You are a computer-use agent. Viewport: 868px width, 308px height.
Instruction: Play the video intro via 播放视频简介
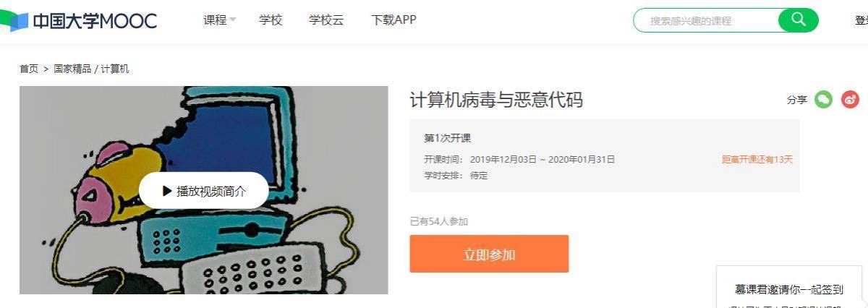pos(204,191)
